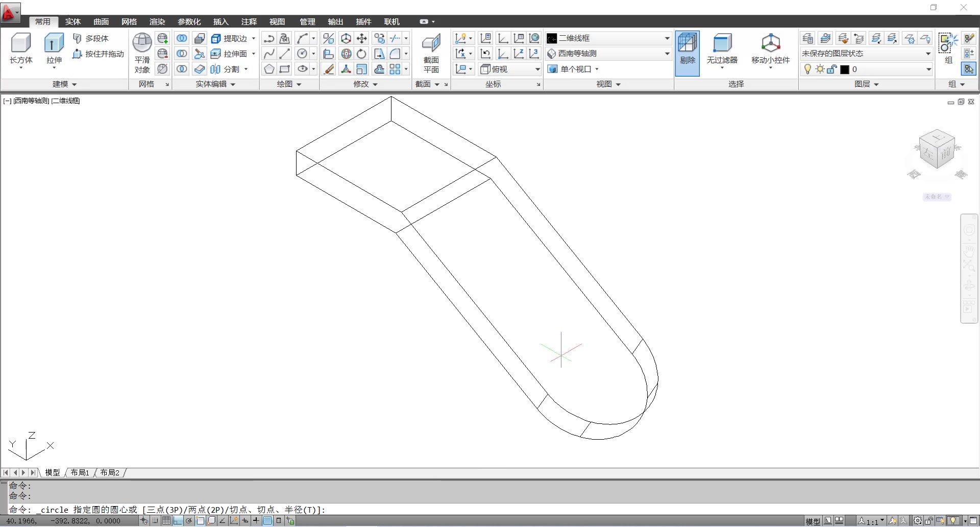
Task: Activate the 移动小控件 move gizmo
Action: [770, 43]
